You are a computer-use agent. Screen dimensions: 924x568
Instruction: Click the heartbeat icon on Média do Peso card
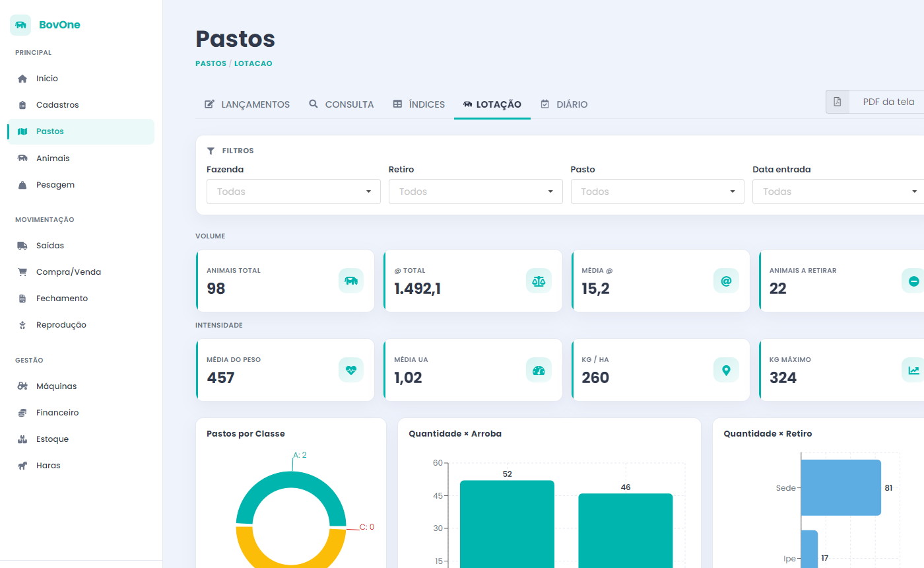click(351, 371)
